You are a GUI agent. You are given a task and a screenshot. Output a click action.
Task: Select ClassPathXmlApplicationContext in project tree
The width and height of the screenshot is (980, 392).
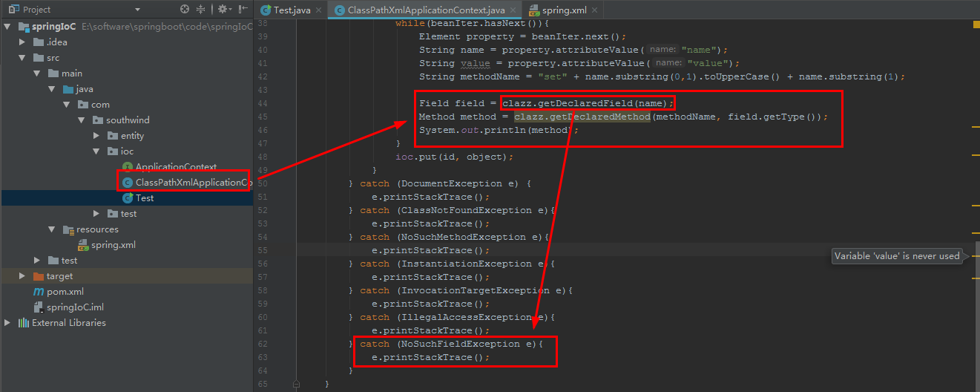[x=193, y=183]
